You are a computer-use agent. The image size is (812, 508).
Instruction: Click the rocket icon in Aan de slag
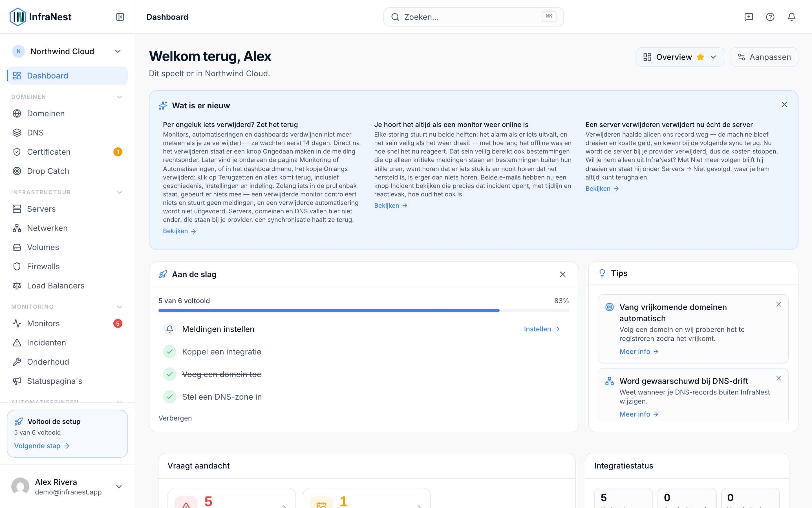[x=163, y=275]
